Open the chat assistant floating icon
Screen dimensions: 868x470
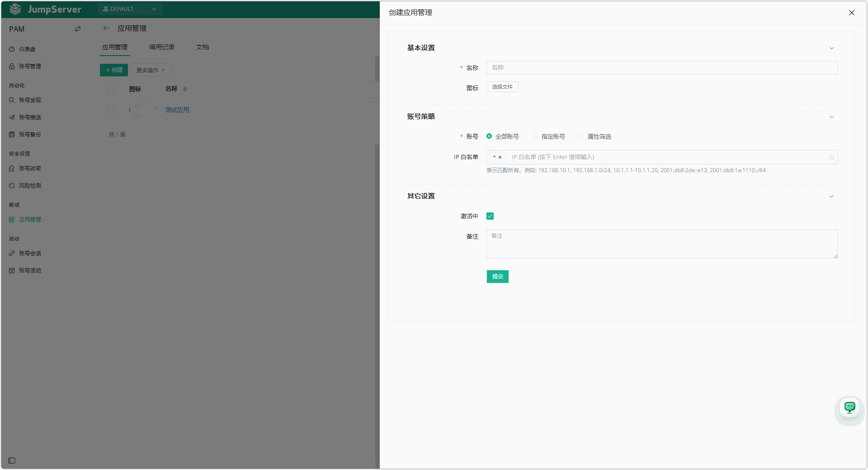click(850, 407)
